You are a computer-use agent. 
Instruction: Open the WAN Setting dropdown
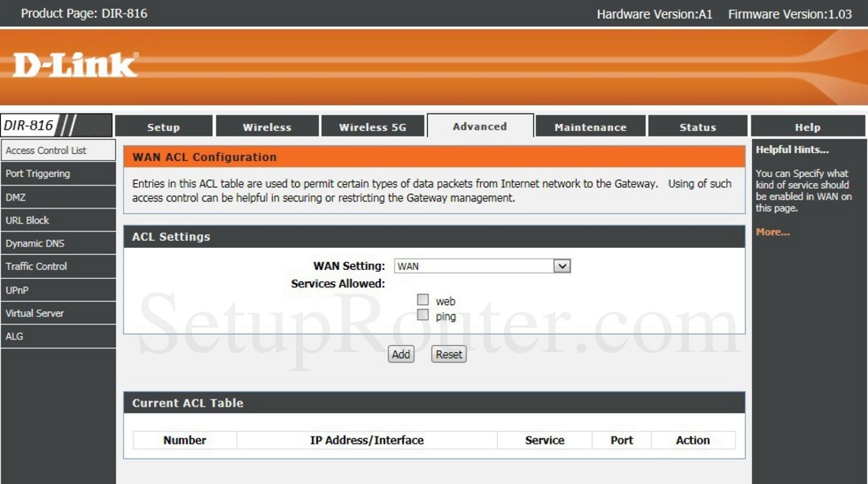pyautogui.click(x=482, y=266)
